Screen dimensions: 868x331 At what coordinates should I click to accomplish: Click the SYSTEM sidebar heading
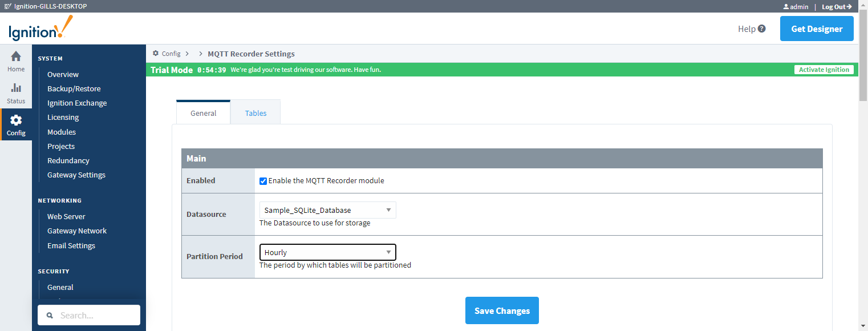tap(50, 58)
